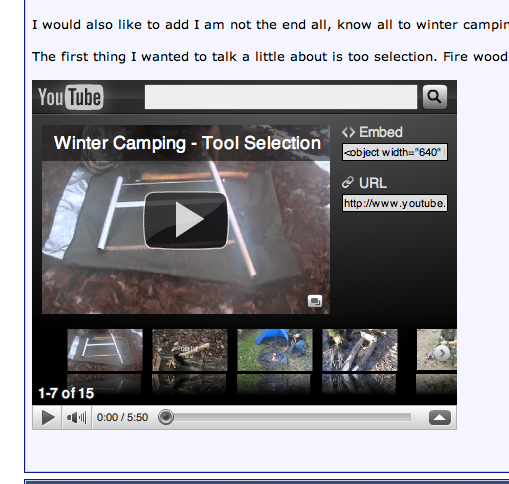Click the YouTube logo in the player
This screenshot has height=484, width=509.
click(71, 97)
